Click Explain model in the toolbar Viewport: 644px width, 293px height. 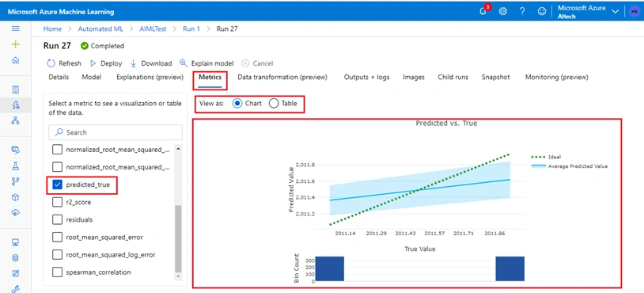pyautogui.click(x=206, y=63)
